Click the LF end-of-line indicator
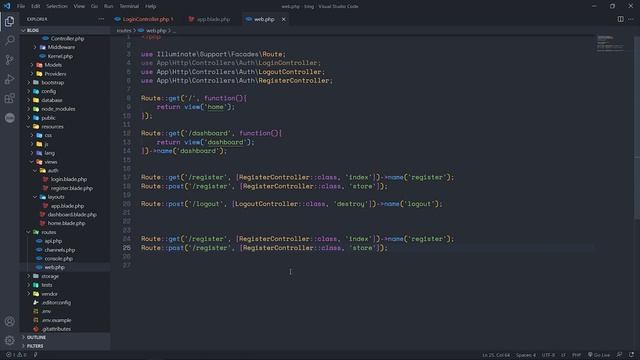Image resolution: width=640 pixels, height=360 pixels. [x=563, y=355]
